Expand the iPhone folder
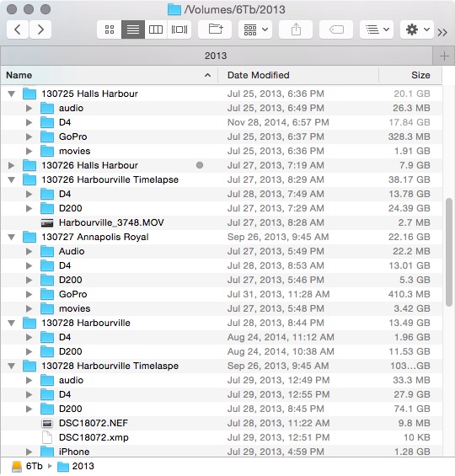Screen dimensions: 455x476 pyautogui.click(x=29, y=452)
